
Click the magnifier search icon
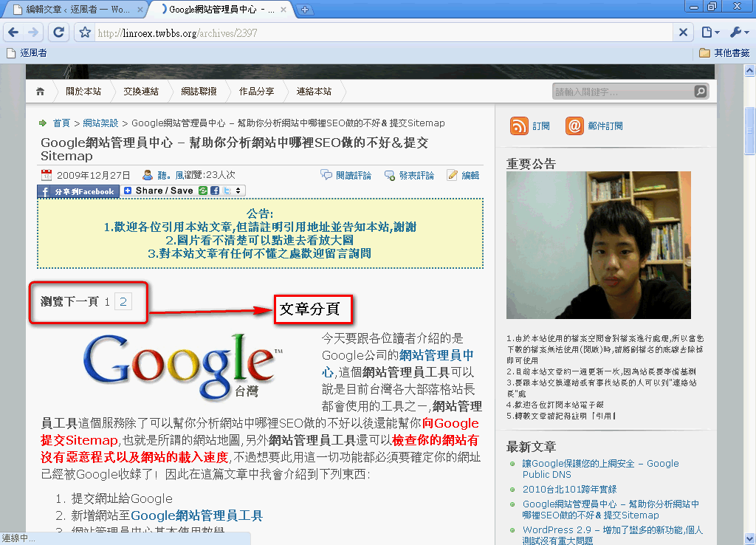pyautogui.click(x=700, y=91)
